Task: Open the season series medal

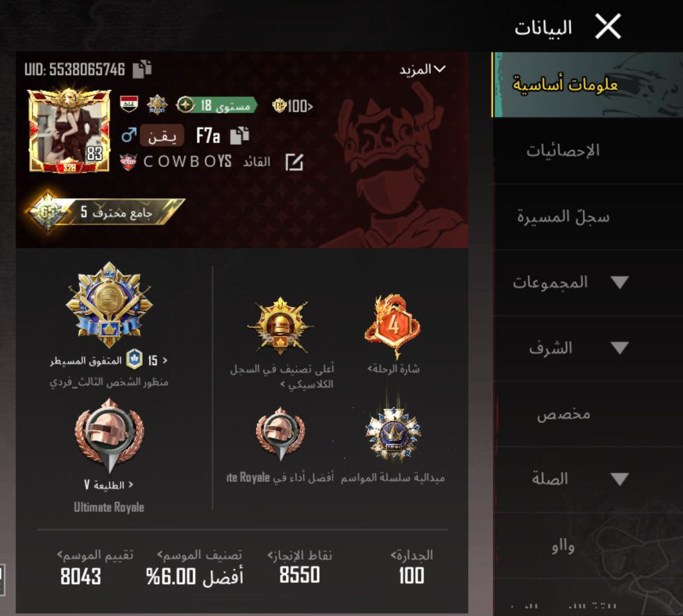Action: [x=394, y=434]
